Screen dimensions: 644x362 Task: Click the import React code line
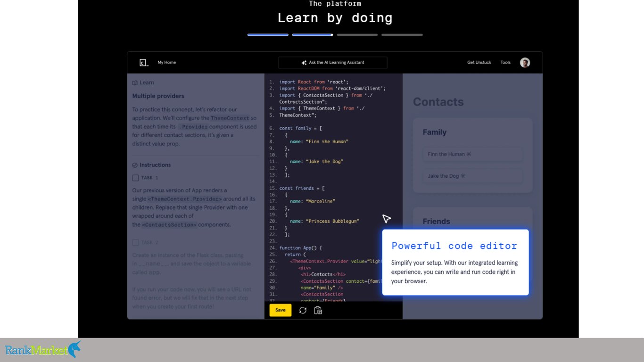point(314,82)
